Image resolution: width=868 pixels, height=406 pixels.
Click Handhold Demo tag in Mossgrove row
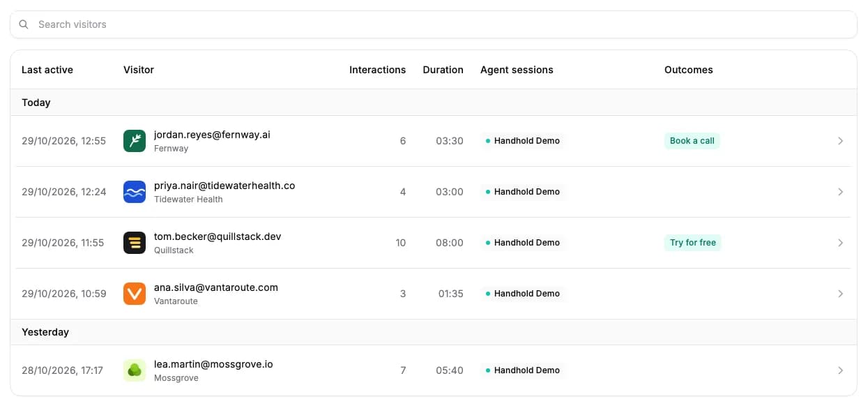[x=523, y=370]
